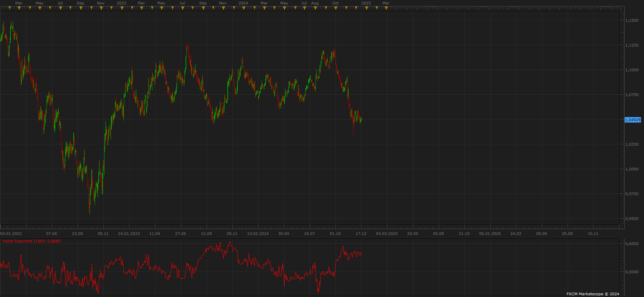Screen dimensions: 644x297
Task: Click the 20.05 date axis label
Action: coord(413,234)
